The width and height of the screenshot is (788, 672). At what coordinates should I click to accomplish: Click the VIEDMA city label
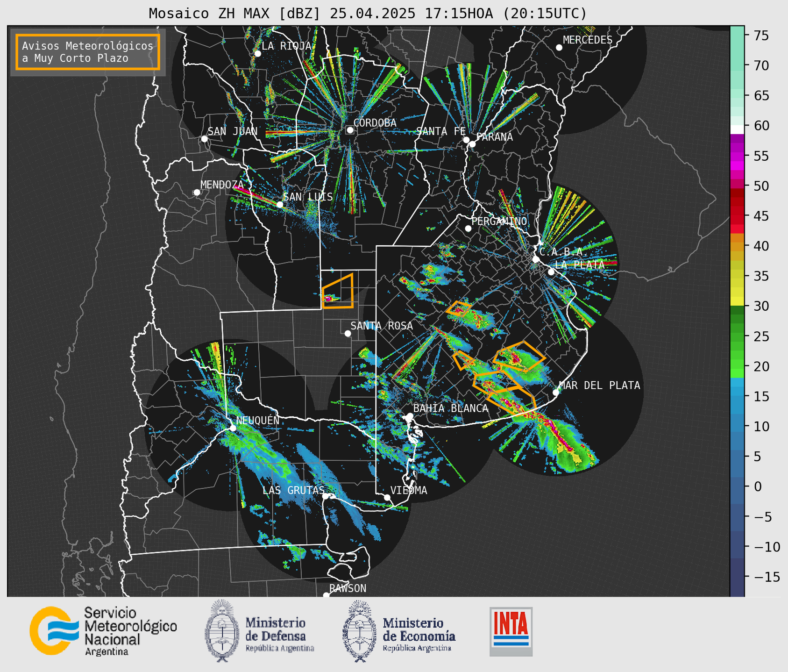pyautogui.click(x=409, y=490)
